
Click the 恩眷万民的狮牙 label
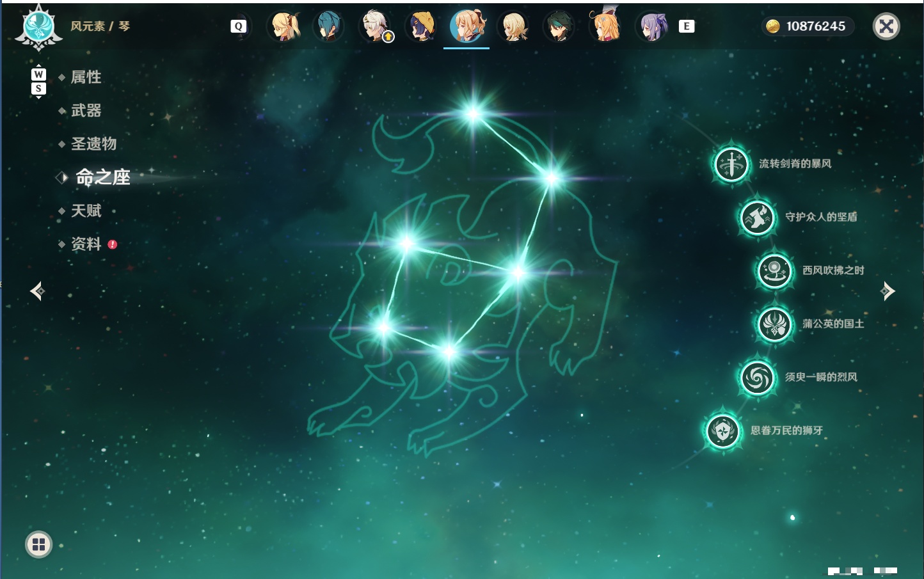point(787,431)
